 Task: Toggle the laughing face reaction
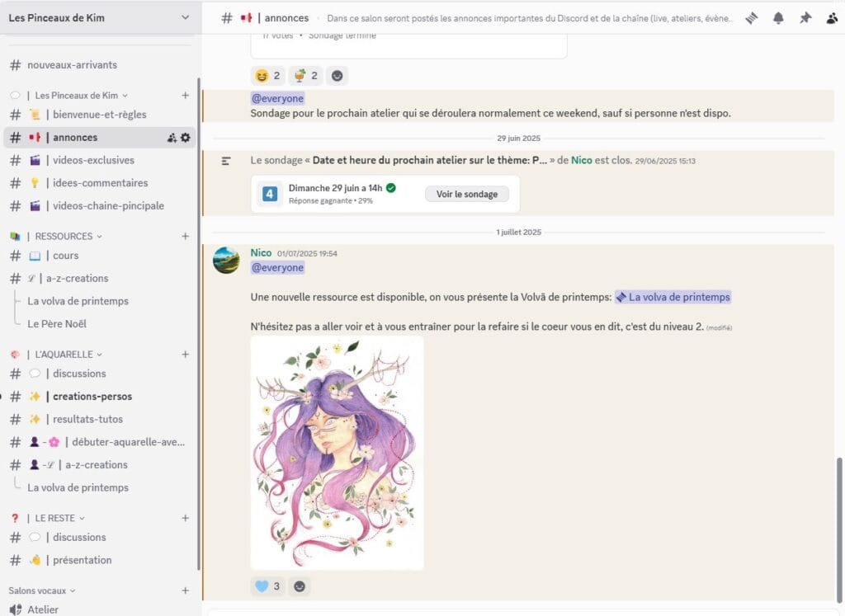pyautogui.click(x=267, y=76)
